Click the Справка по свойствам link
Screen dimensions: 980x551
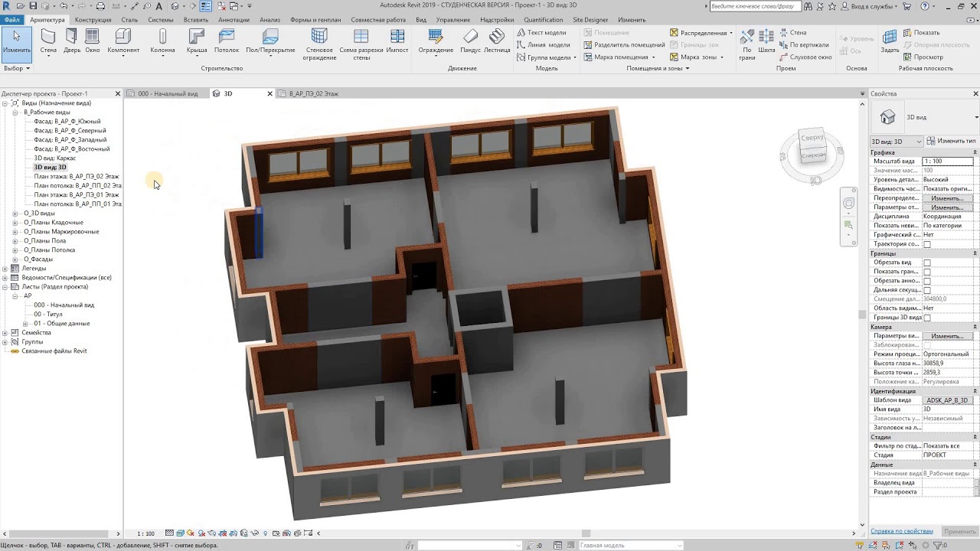902,531
